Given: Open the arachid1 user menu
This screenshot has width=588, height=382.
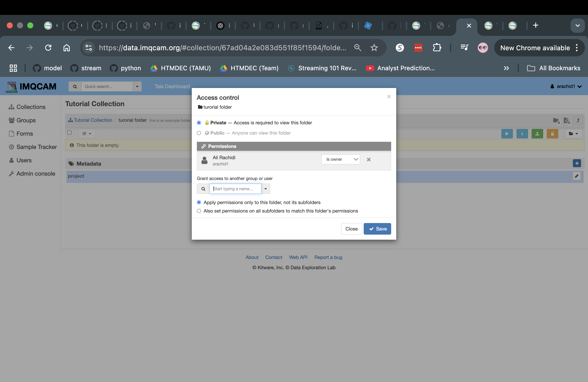Looking at the screenshot, I should pos(566,86).
